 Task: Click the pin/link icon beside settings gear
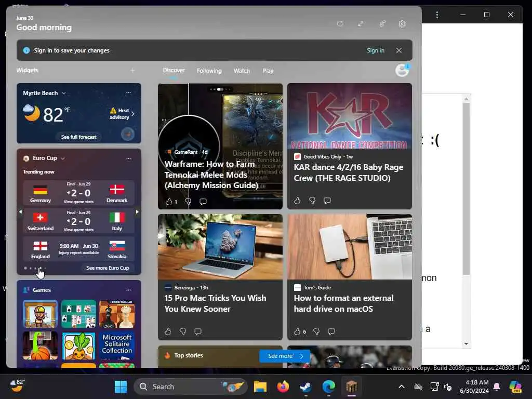(382, 24)
